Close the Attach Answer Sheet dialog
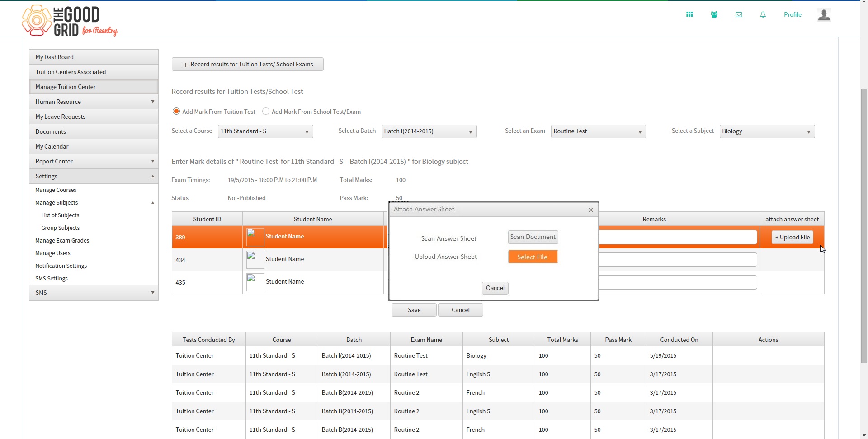This screenshot has width=868, height=439. [x=590, y=210]
